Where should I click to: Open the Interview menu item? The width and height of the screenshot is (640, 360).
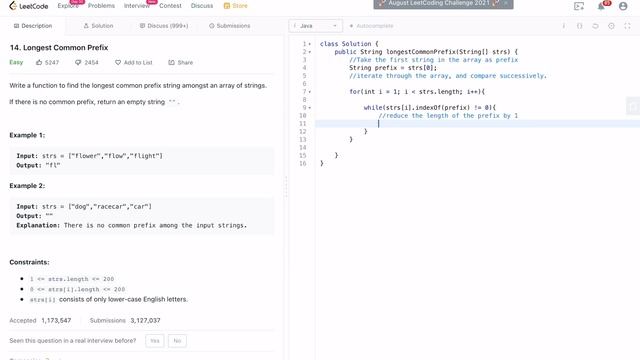pos(137,6)
